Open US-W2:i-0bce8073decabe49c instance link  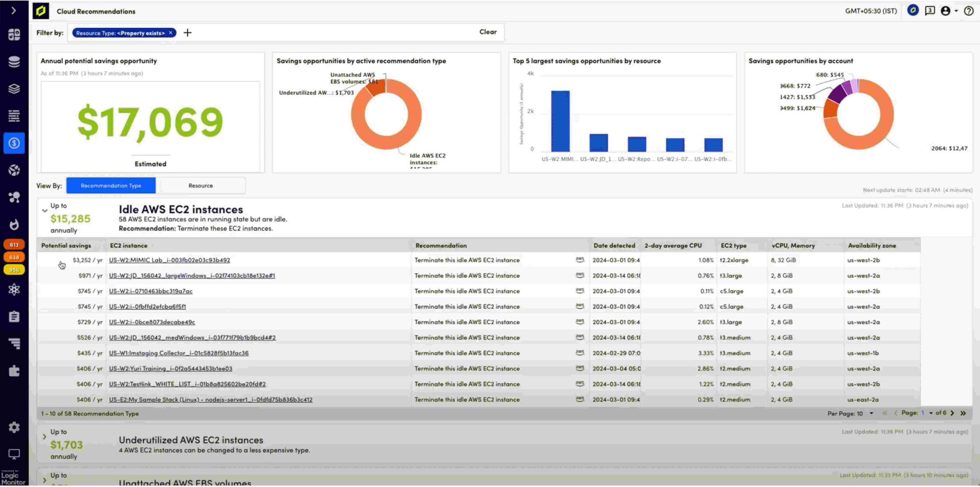point(152,322)
